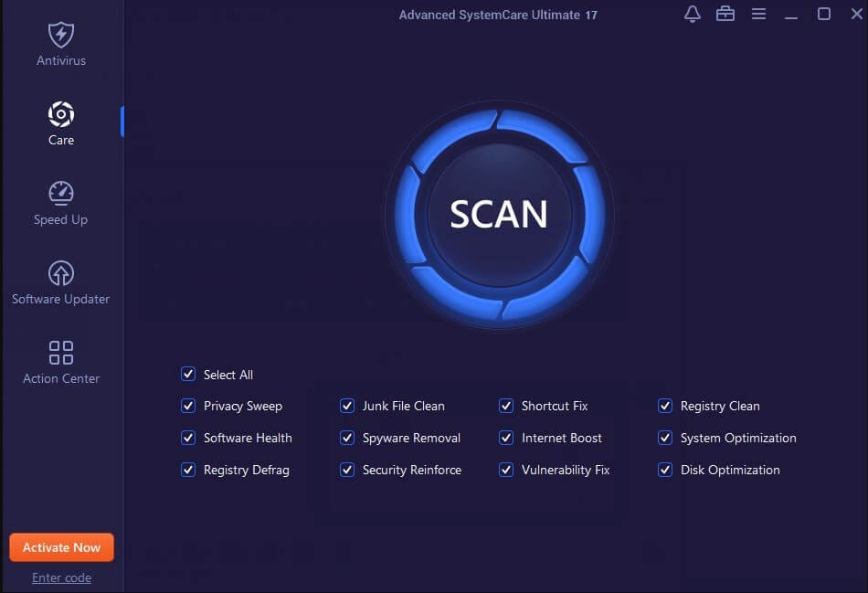Toggle the Security Reinforce checkbox
The image size is (868, 593).
(347, 470)
